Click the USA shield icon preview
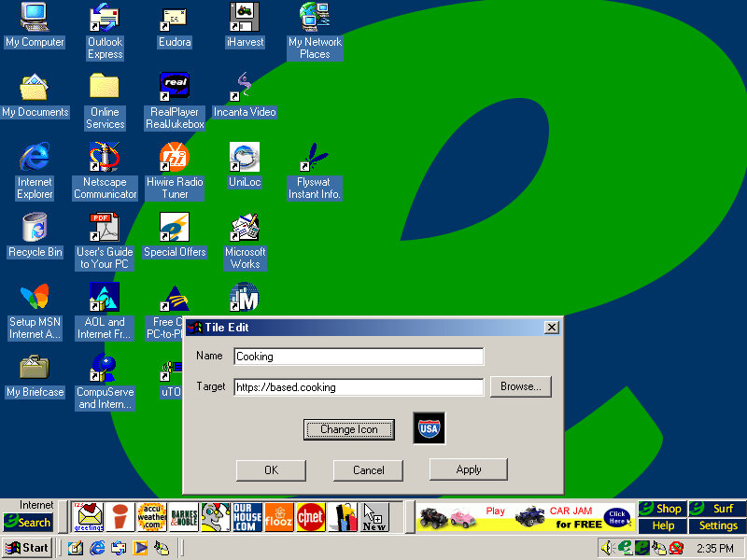 pos(430,428)
